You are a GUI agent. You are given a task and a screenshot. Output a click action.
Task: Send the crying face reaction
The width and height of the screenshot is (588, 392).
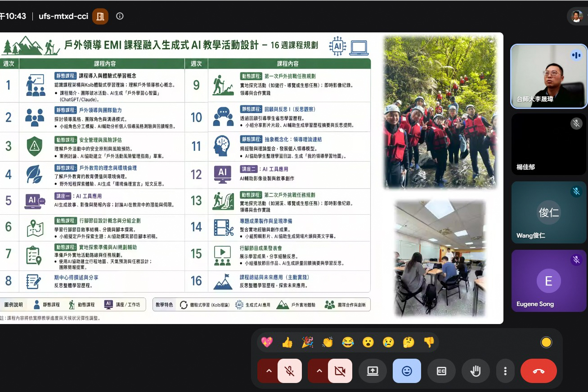(388, 342)
